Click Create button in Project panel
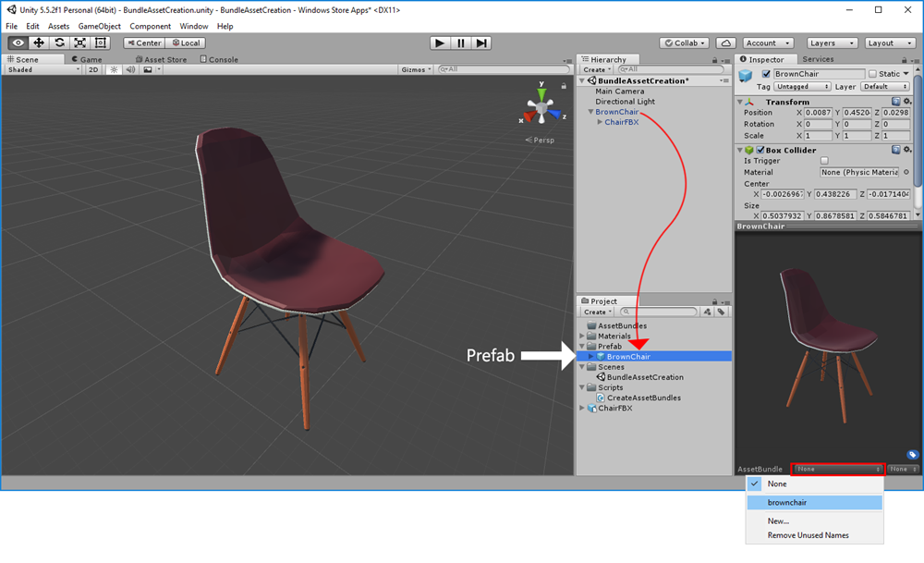 pyautogui.click(x=598, y=312)
